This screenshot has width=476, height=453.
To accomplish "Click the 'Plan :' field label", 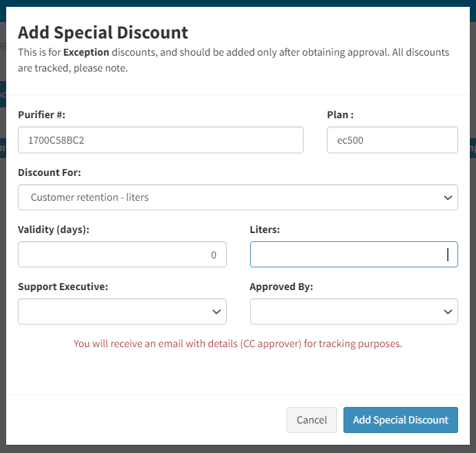I will (340, 115).
